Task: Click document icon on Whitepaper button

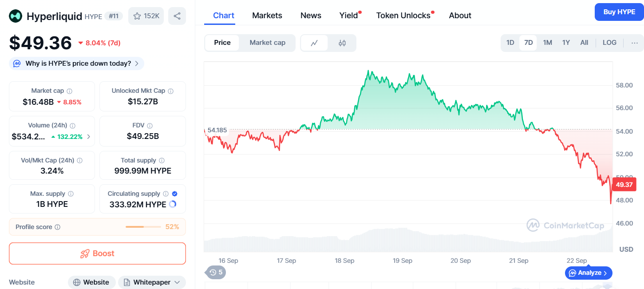Action: [x=127, y=282]
